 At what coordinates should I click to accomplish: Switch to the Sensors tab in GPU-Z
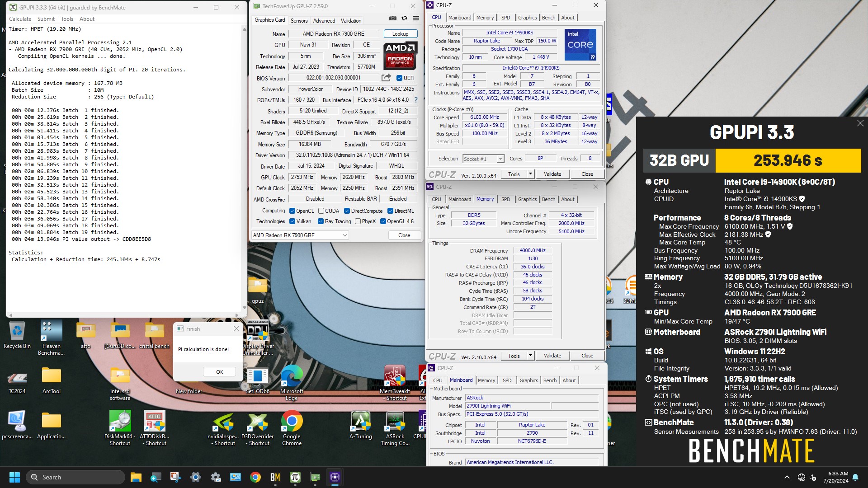pyautogui.click(x=299, y=21)
